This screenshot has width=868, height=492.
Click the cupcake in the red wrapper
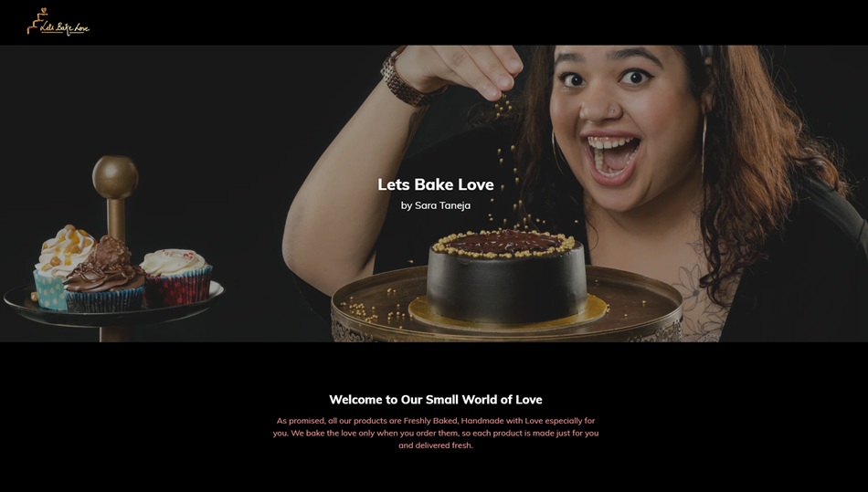(x=177, y=277)
